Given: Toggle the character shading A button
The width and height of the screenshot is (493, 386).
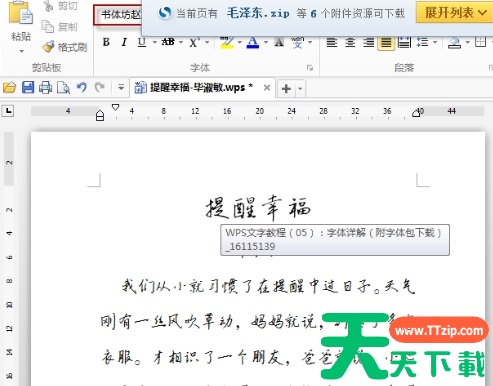Looking at the screenshot, I should coord(279,42).
